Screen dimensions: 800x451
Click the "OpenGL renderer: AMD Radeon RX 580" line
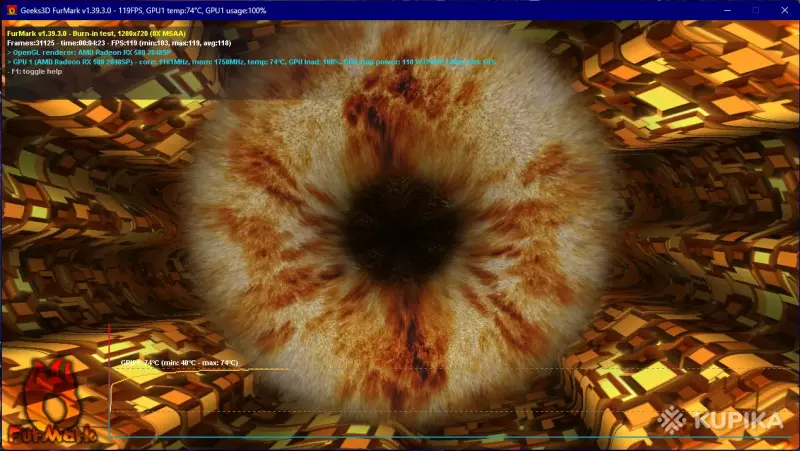point(89,52)
